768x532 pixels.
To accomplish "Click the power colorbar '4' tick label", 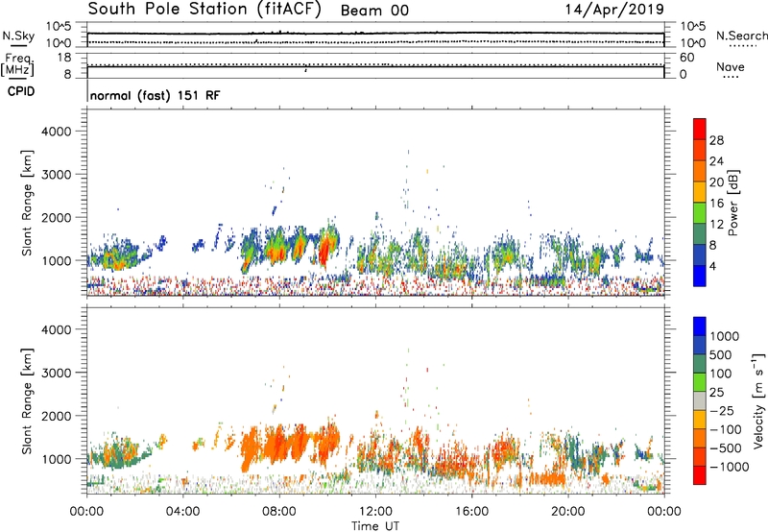I will tap(712, 267).
